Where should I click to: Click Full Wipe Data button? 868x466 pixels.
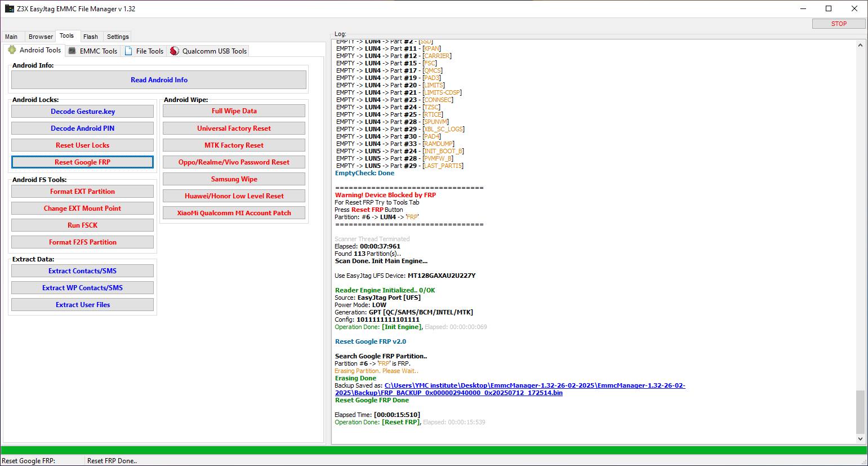pos(234,111)
